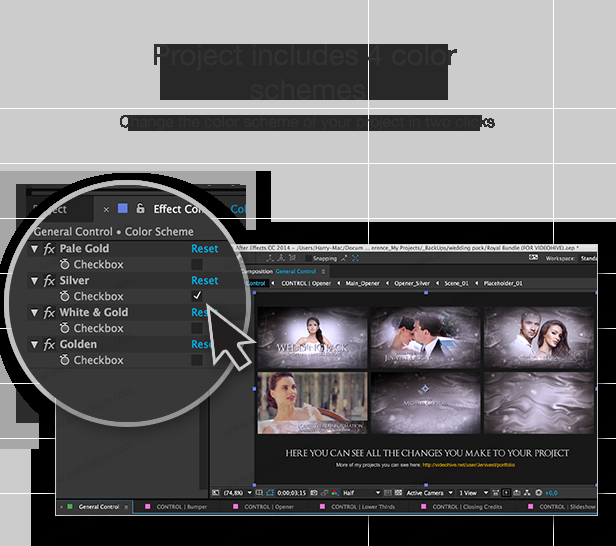Open the Half resolution dropdown
Viewport: 616px width, 546px height.
click(x=361, y=493)
